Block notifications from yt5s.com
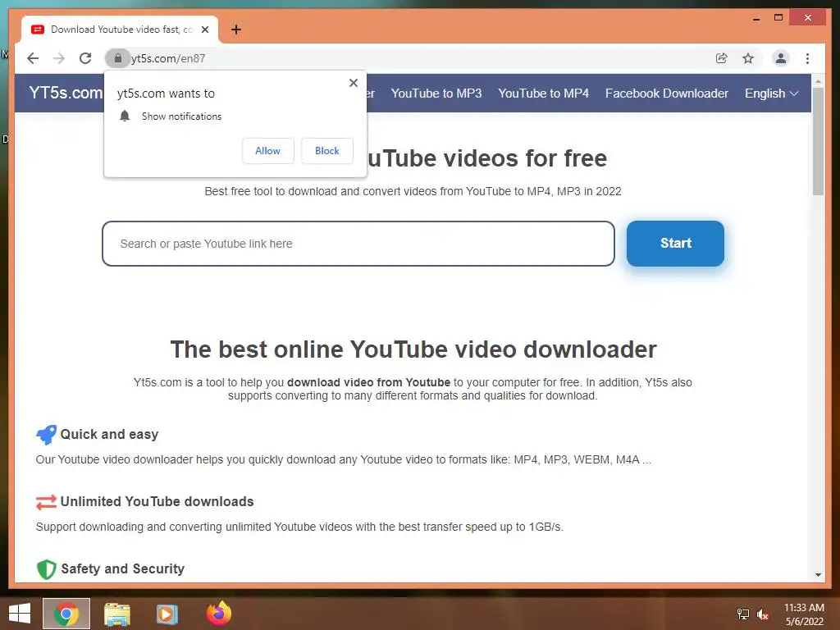The width and height of the screenshot is (840, 630). (326, 151)
